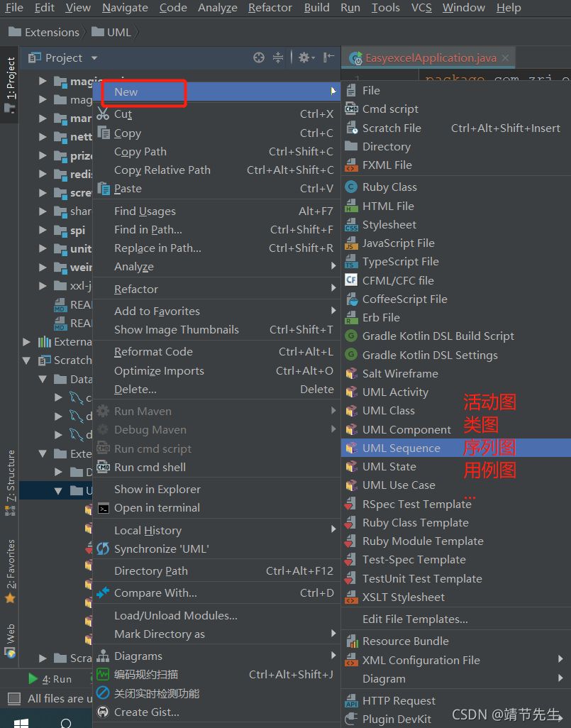
Task: Click Show in Explorer
Action: [217, 490]
